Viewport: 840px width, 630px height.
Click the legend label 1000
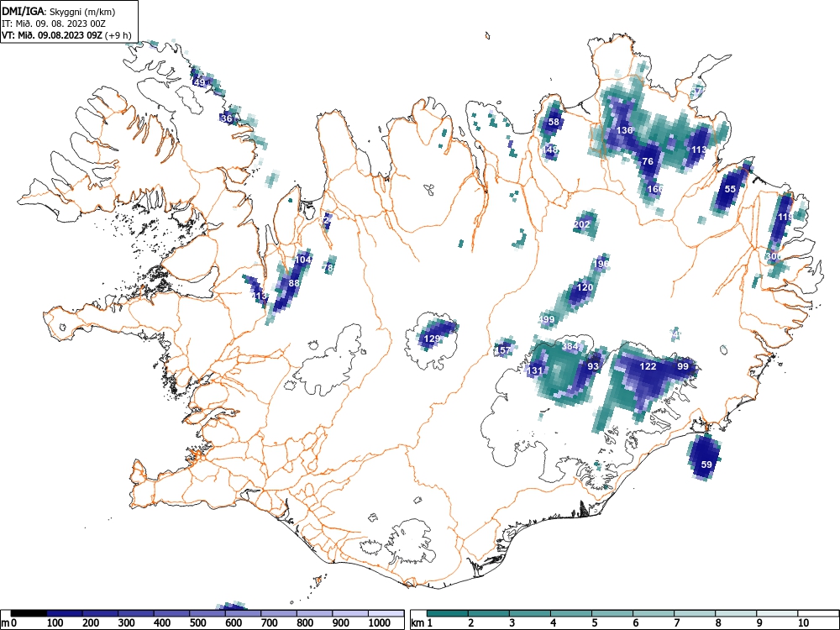click(379, 622)
